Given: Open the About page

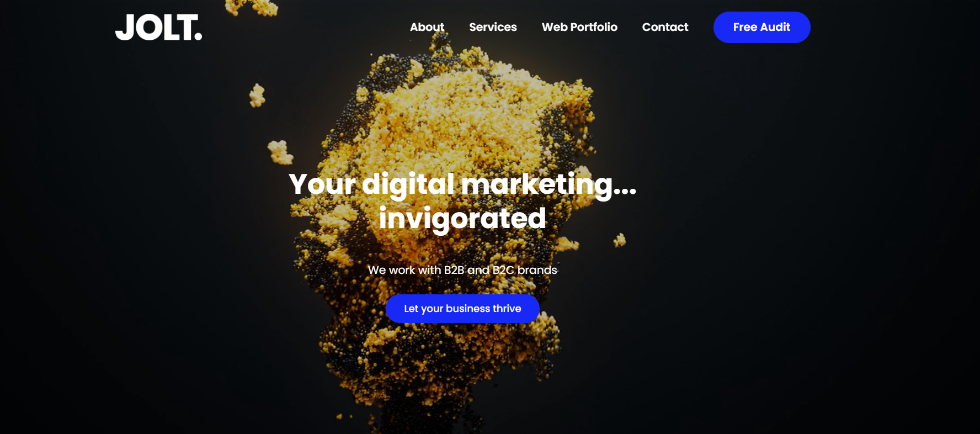Looking at the screenshot, I should 427,27.
